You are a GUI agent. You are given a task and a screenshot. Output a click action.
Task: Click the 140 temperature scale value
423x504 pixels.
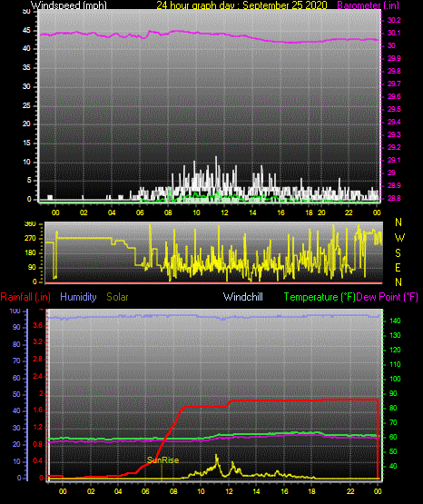tap(395, 321)
